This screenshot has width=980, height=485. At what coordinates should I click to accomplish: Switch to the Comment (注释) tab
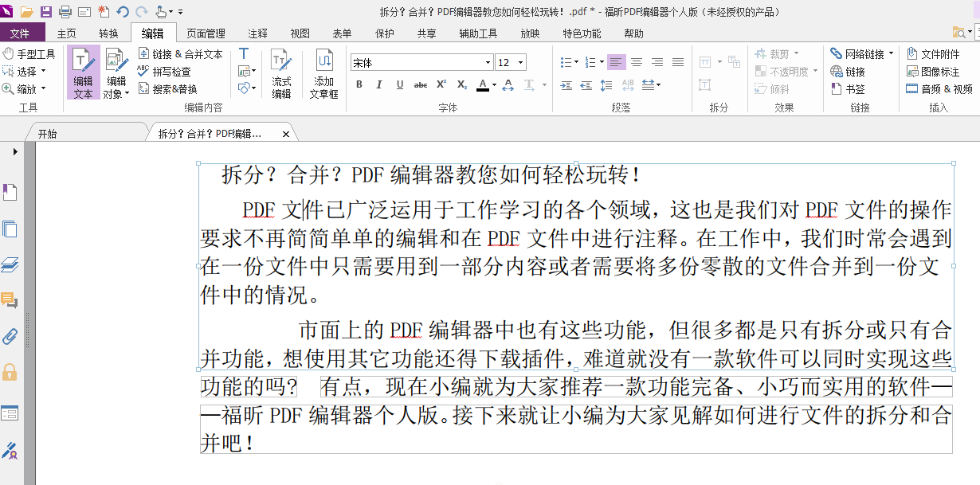[258, 33]
